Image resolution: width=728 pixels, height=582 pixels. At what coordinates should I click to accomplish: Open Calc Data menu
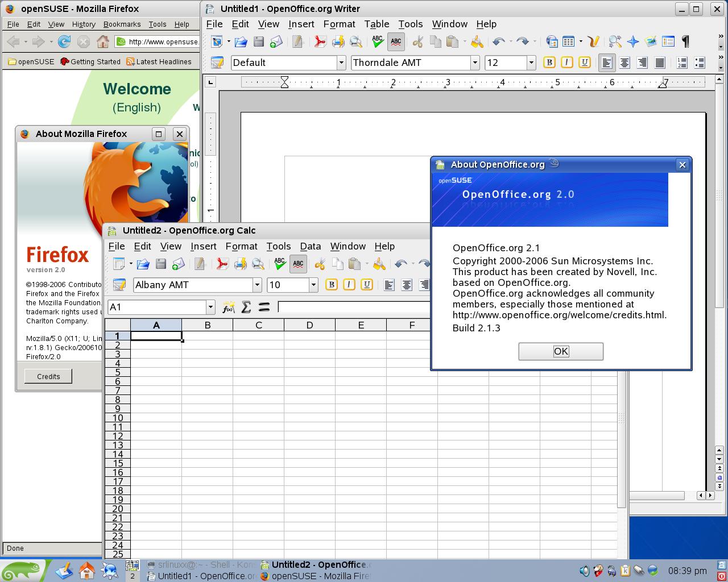[311, 246]
